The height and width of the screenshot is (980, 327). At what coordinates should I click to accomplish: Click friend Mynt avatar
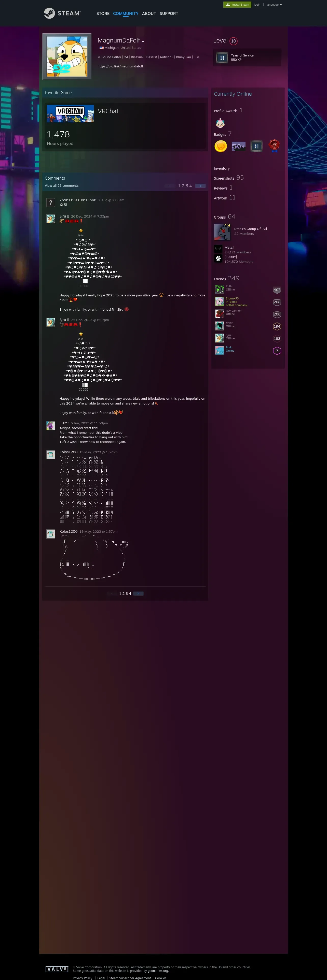pyautogui.click(x=219, y=326)
